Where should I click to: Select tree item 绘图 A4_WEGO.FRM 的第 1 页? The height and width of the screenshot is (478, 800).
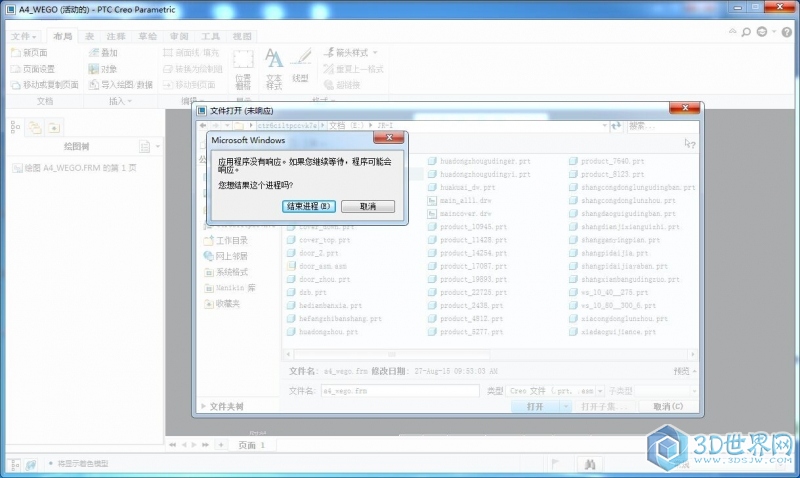click(x=74, y=168)
